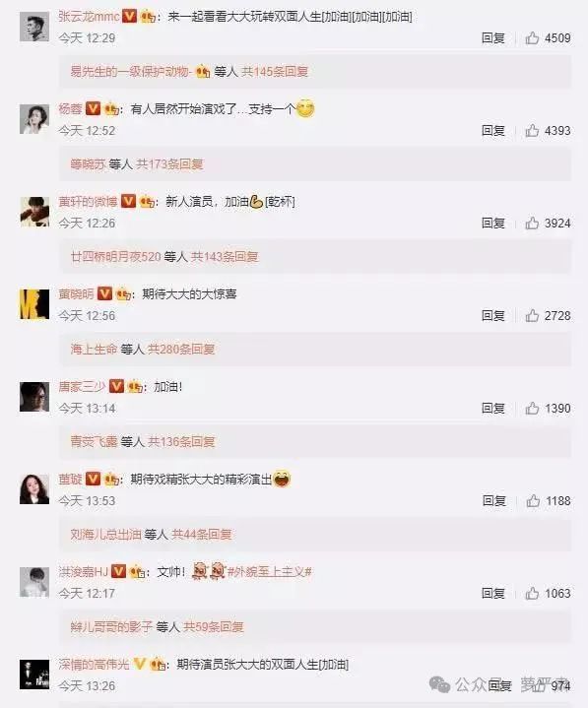This screenshot has width=588, height=708.
Task: Open 黄轩的微博 user profile
Action: point(88,202)
